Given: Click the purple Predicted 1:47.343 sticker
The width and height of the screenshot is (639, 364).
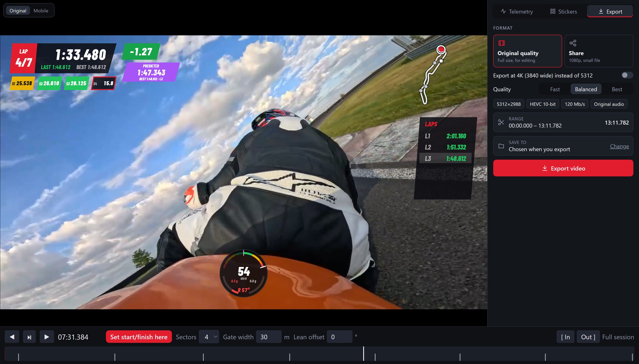Looking at the screenshot, I should click(x=151, y=72).
